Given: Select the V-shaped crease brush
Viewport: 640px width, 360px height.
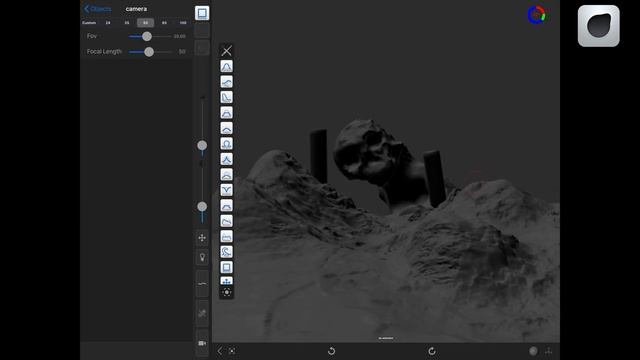Looking at the screenshot, I should (227, 190).
